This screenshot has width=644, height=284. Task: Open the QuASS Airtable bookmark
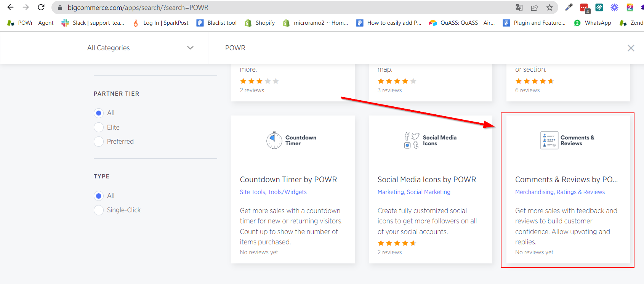(x=462, y=23)
